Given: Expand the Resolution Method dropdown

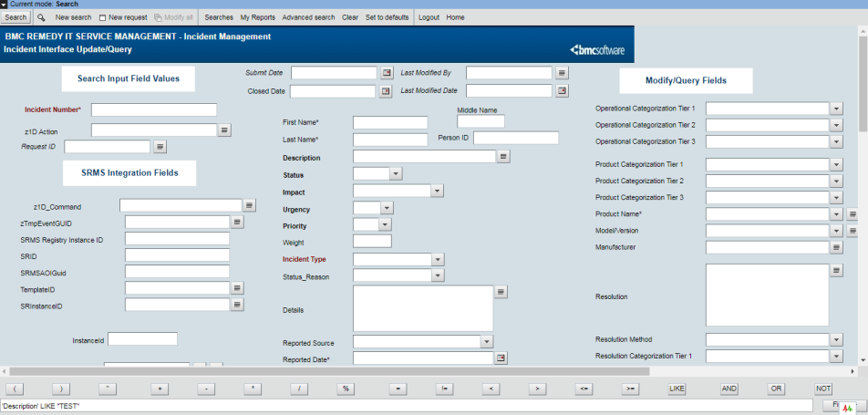Looking at the screenshot, I should coord(836,339).
